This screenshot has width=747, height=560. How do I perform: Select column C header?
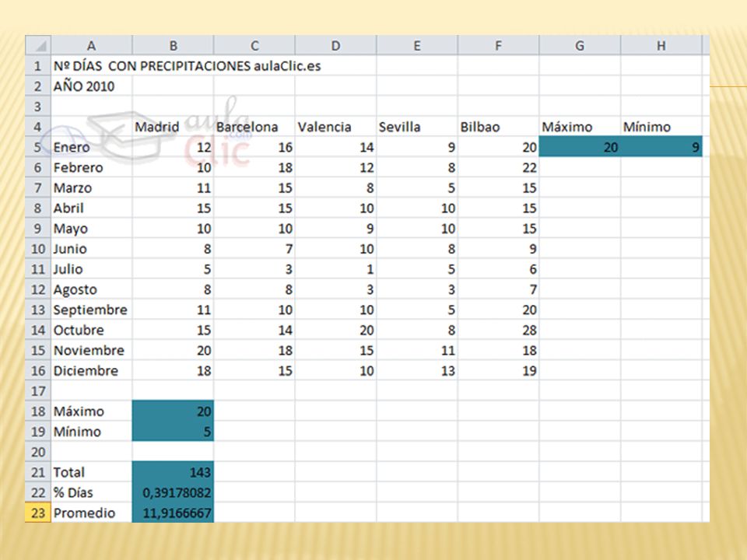(254, 45)
